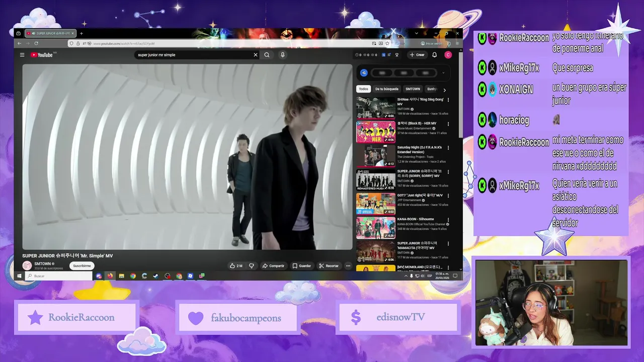Select the Todos filter chip
This screenshot has height=362, width=644.
363,89
